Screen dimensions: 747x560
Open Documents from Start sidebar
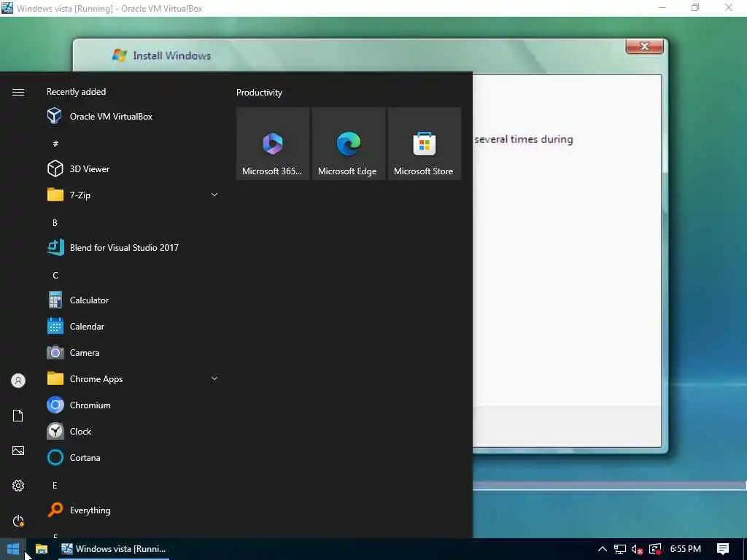(18, 416)
